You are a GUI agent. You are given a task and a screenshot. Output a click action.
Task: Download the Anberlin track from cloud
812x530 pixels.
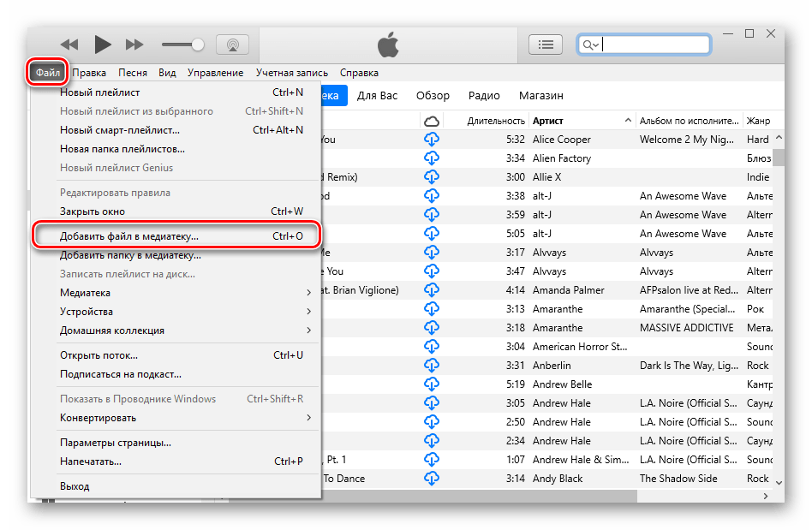point(432,366)
